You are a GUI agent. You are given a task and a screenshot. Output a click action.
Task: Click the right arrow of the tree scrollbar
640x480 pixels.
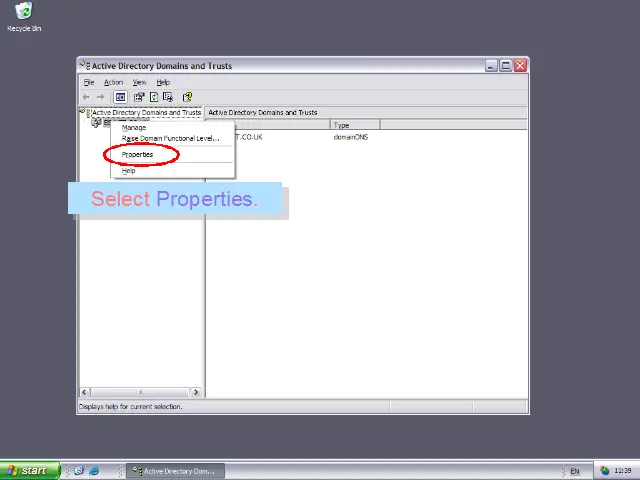click(x=196, y=392)
